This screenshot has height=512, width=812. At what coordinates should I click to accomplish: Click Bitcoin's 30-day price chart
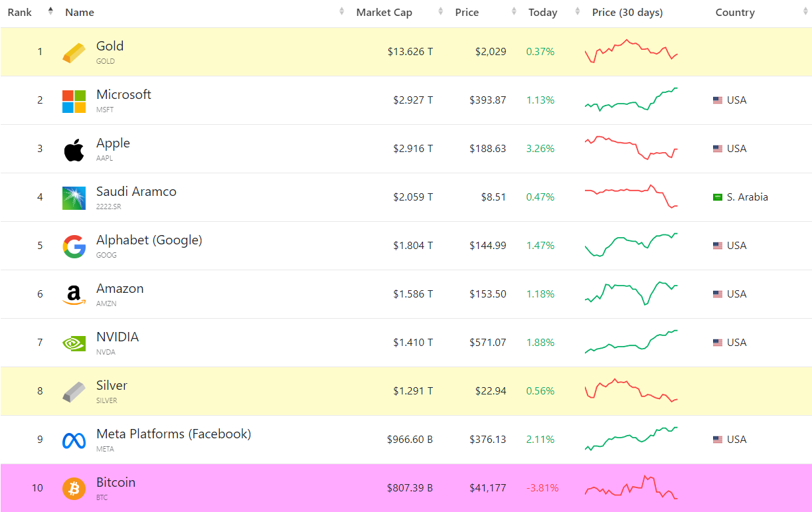tap(631, 487)
